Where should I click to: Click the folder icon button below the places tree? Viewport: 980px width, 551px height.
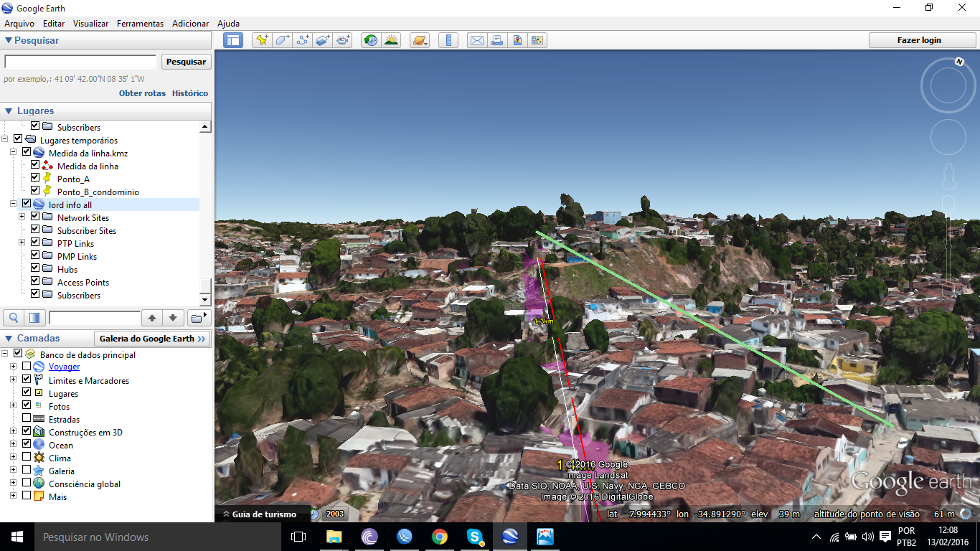[197, 317]
